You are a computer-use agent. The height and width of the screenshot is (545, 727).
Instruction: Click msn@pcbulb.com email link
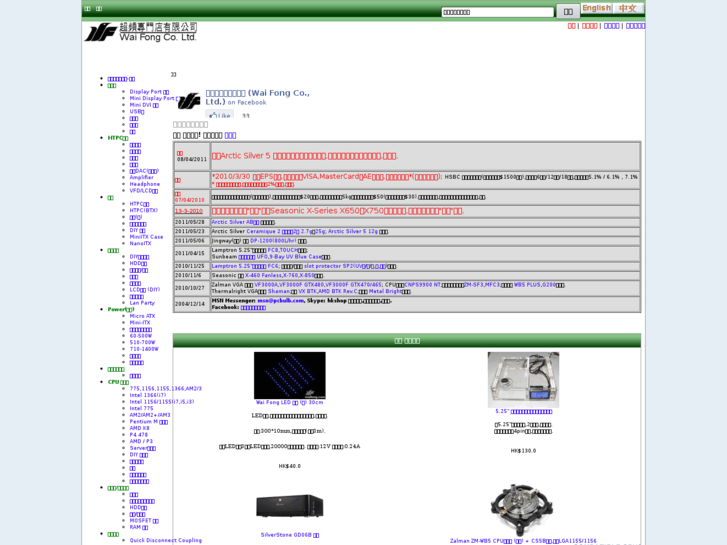pos(281,301)
